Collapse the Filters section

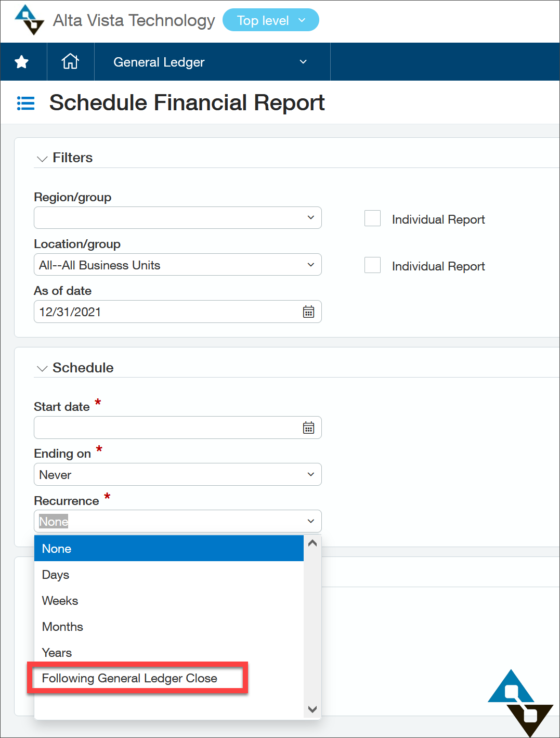tap(42, 159)
